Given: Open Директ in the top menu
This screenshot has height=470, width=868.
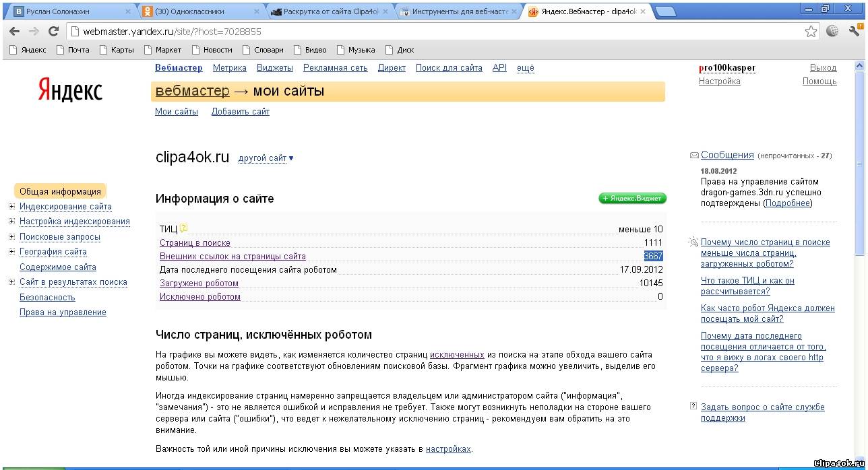Looking at the screenshot, I should point(392,68).
